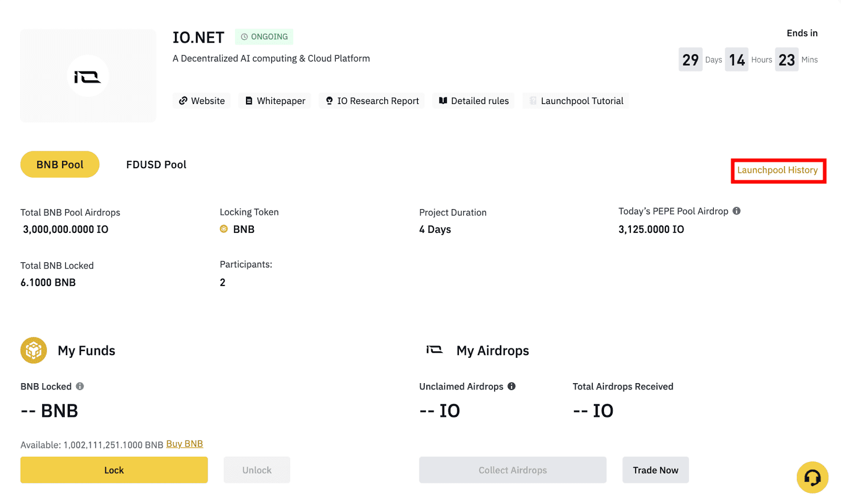This screenshot has width=841, height=504.
Task: Open the Launchpool Tutorial
Action: coord(576,101)
